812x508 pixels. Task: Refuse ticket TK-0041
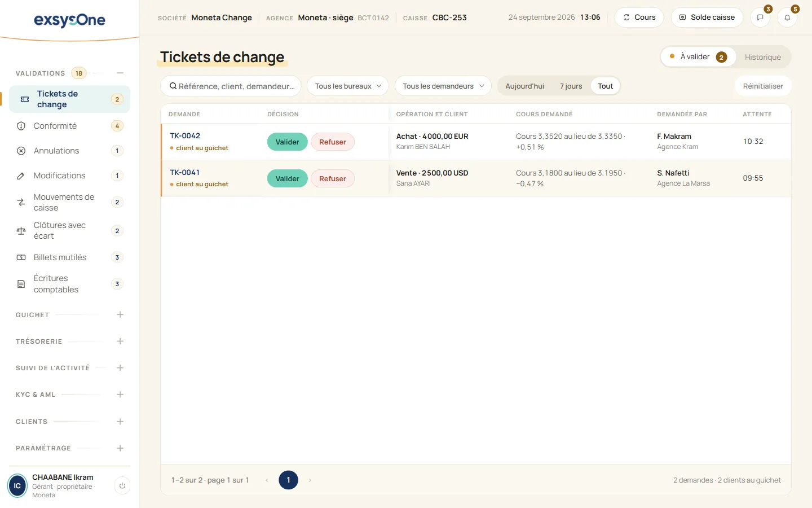[333, 178]
